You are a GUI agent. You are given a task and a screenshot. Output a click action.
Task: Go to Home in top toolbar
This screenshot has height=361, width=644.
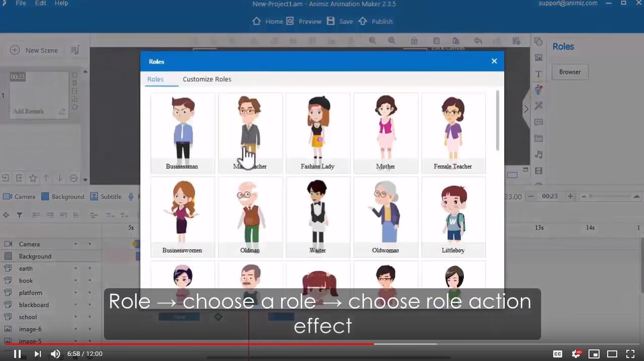click(x=268, y=21)
